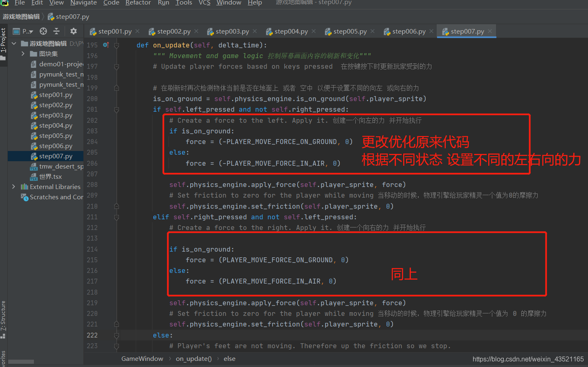The image size is (588, 367).
Task: Collapse the on_update method fold at line 195
Action: (117, 45)
